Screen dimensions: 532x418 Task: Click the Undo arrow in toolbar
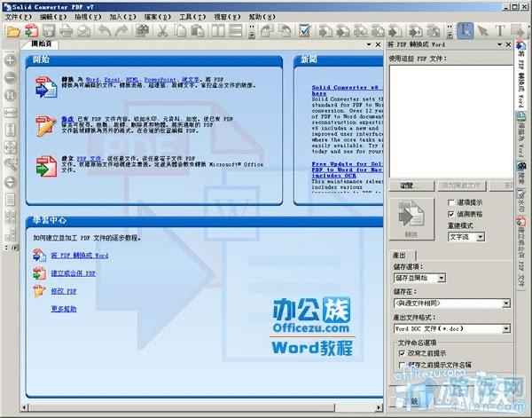[105, 31]
